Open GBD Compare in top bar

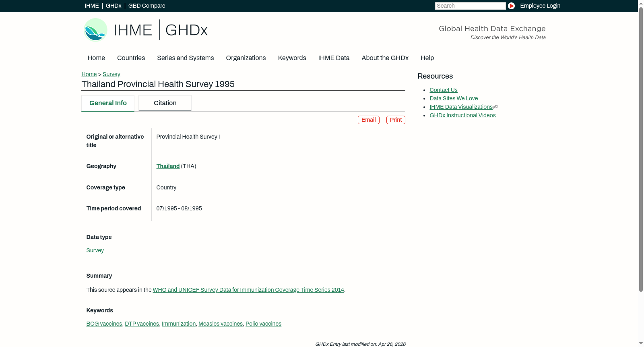coord(147,6)
